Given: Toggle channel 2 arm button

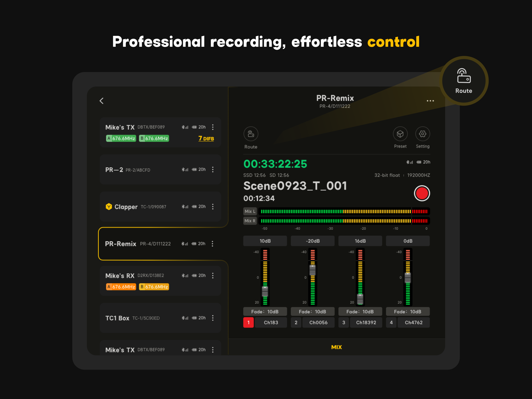Looking at the screenshot, I should [296, 322].
